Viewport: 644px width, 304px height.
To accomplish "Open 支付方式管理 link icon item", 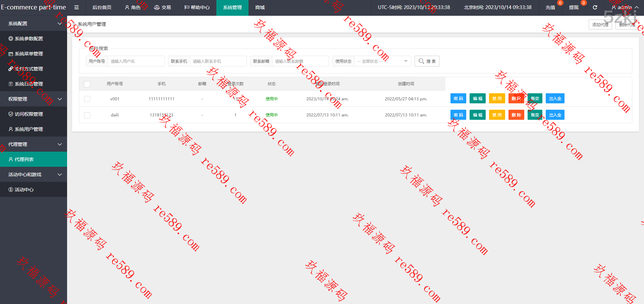I will pos(11,69).
